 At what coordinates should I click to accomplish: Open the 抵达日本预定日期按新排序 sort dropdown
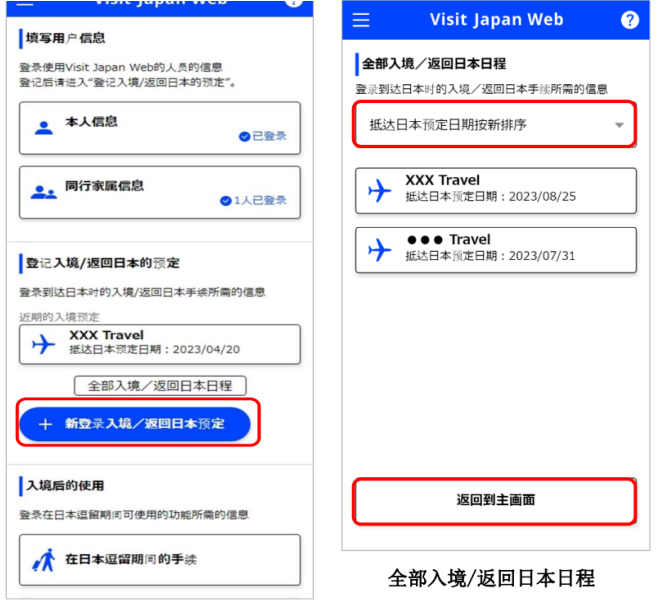tap(495, 125)
